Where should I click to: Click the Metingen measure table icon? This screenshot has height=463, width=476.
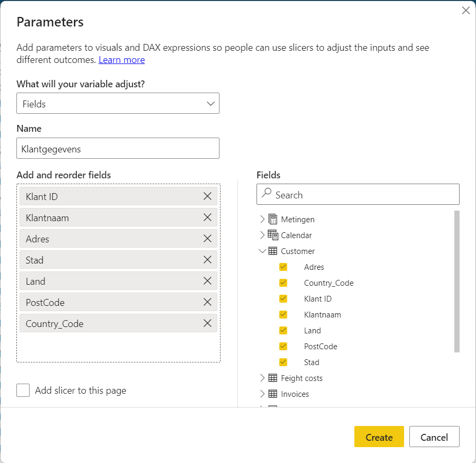[x=273, y=219]
